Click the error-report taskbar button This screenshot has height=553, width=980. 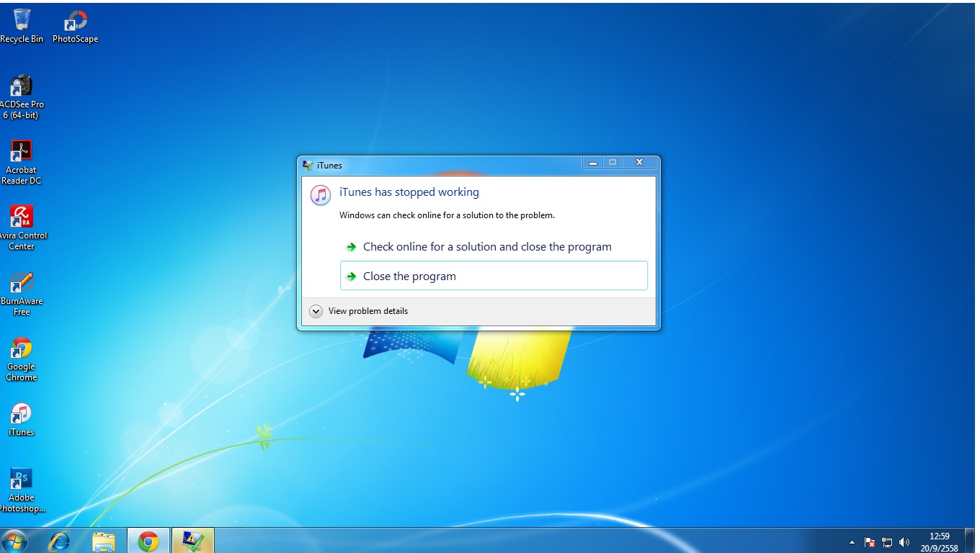point(193,541)
